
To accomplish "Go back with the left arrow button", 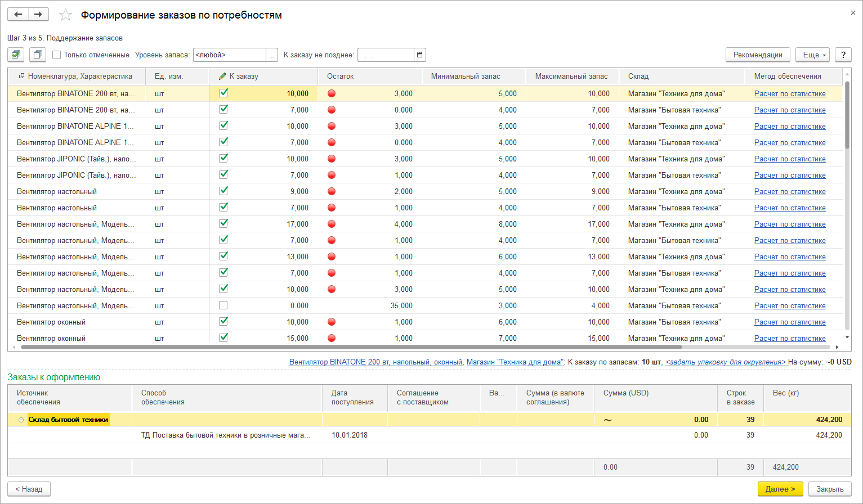I will [x=18, y=15].
